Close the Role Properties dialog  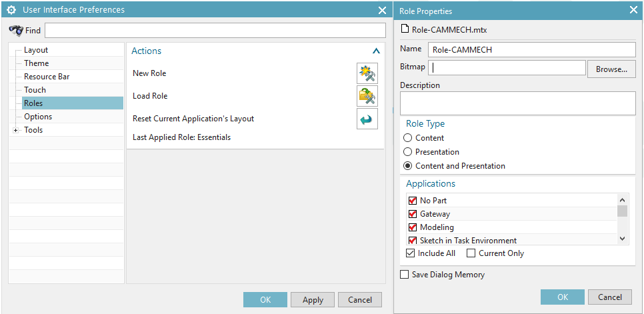[634, 10]
